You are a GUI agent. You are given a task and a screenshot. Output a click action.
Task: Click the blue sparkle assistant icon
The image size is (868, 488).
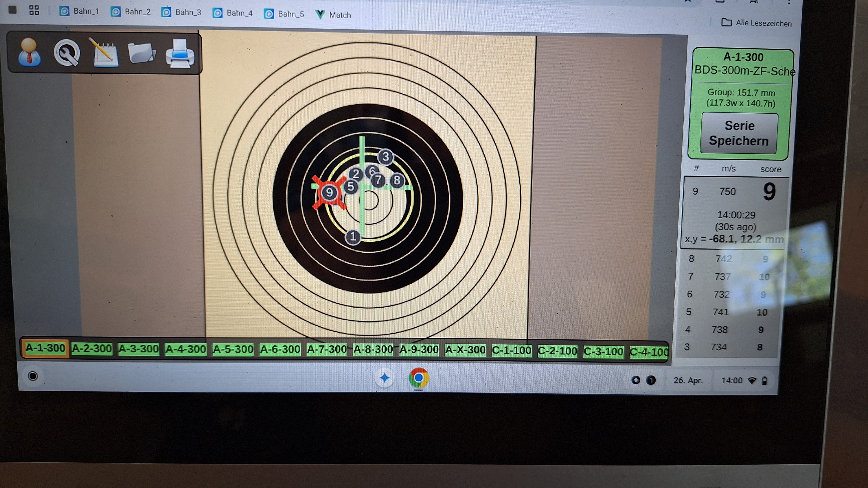tap(385, 378)
